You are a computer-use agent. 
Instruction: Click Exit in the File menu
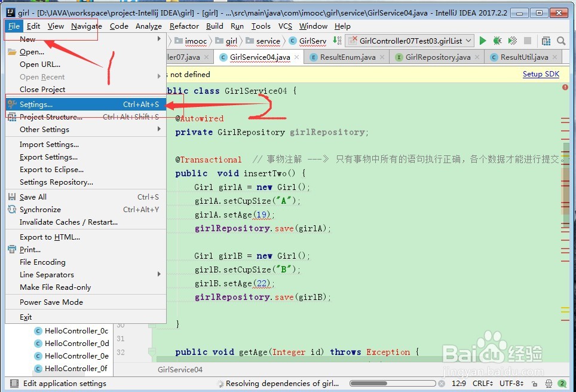pos(85,317)
